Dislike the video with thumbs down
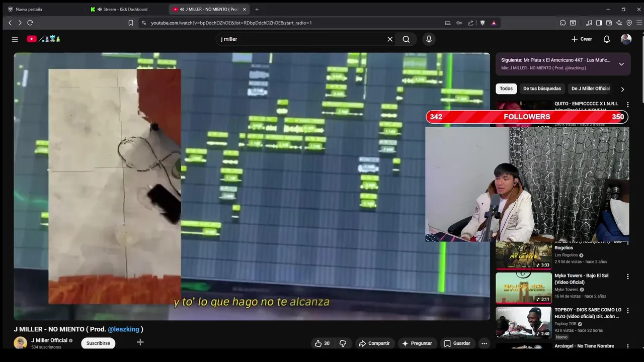Image resolution: width=644 pixels, height=362 pixels. coord(343,343)
